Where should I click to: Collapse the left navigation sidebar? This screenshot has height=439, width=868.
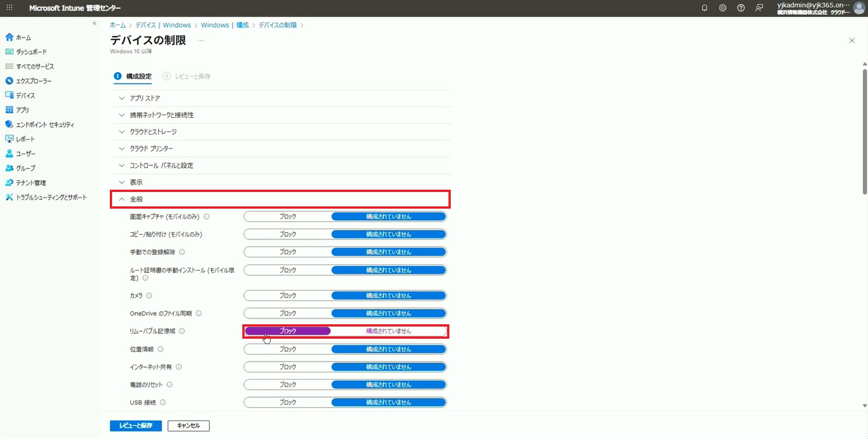pos(94,23)
